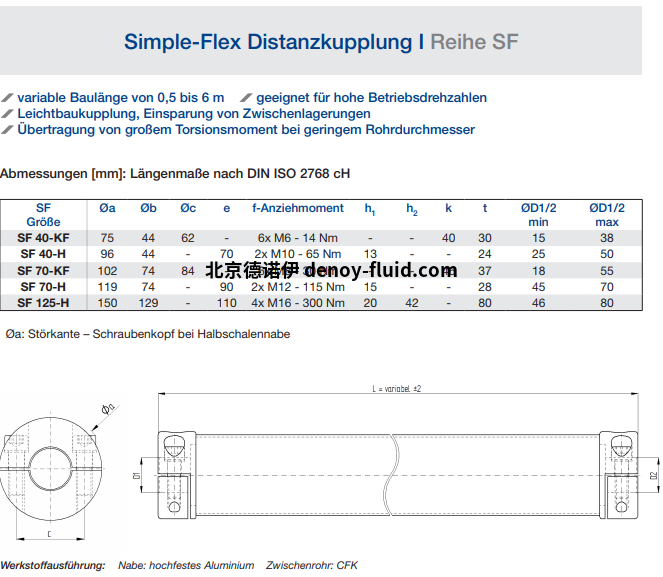Image resolution: width=663 pixels, height=577 pixels.
Task: Click the 'Øb' column header
Action: click(x=148, y=208)
